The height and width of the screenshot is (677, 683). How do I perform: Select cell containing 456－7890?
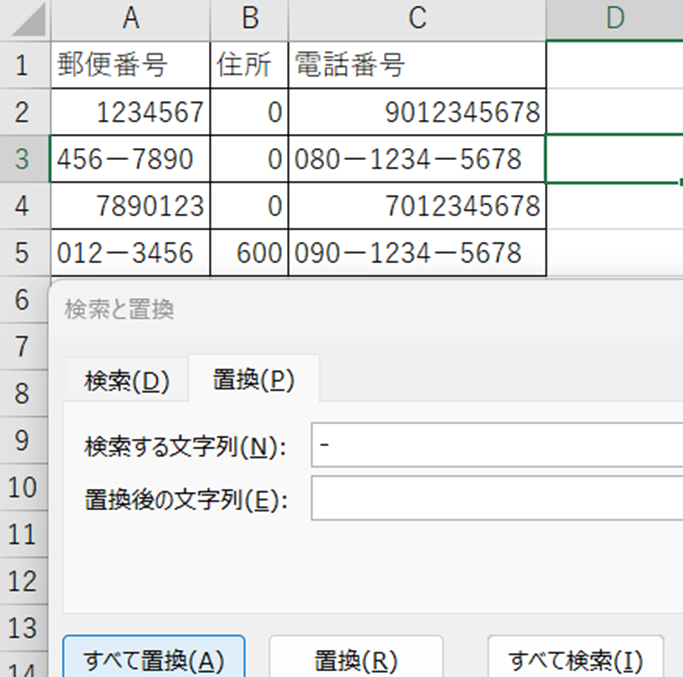pyautogui.click(x=130, y=160)
